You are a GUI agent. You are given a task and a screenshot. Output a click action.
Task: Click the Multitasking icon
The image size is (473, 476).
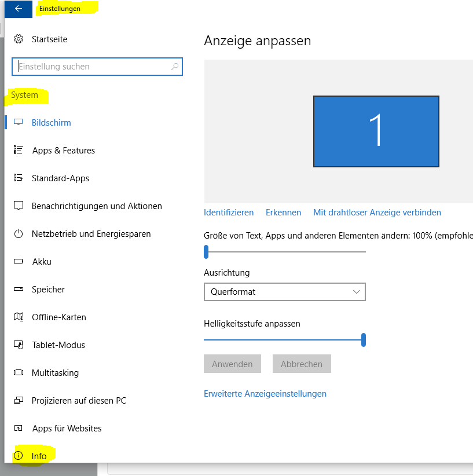[19, 372]
